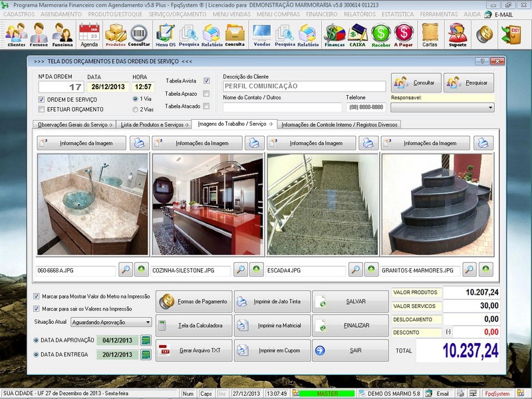The height and width of the screenshot is (399, 532).
Task: Open the Situação Atual dropdown
Action: tap(150, 321)
